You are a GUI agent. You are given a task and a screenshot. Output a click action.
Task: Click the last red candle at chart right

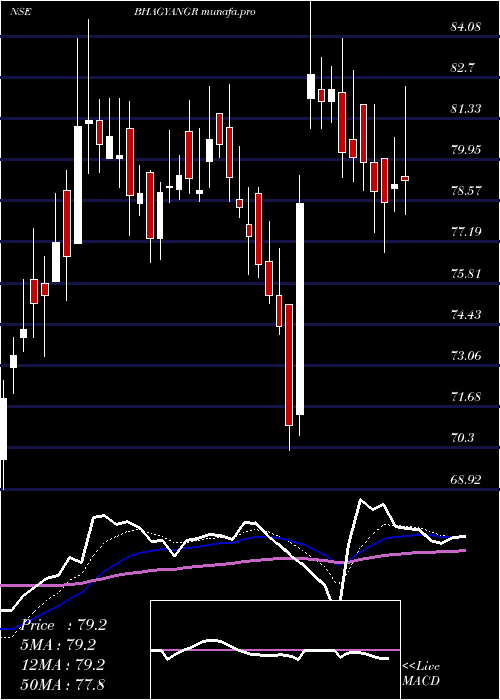point(405,178)
